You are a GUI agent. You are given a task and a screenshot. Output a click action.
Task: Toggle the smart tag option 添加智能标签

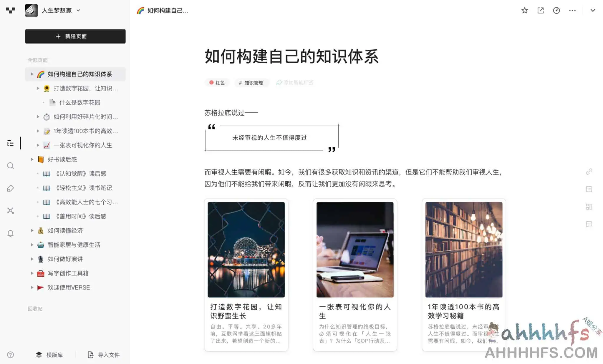(294, 83)
